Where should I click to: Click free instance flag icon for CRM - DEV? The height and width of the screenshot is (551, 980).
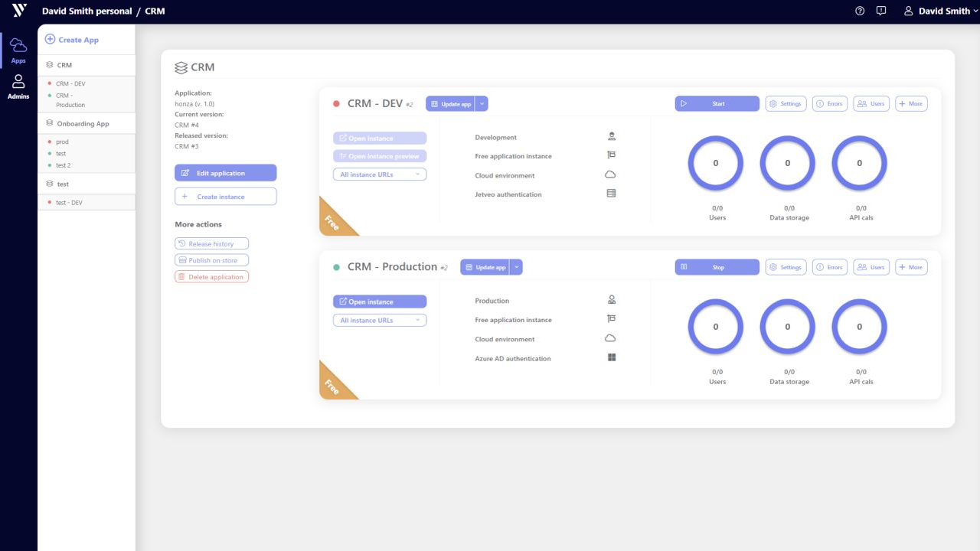[x=611, y=155]
